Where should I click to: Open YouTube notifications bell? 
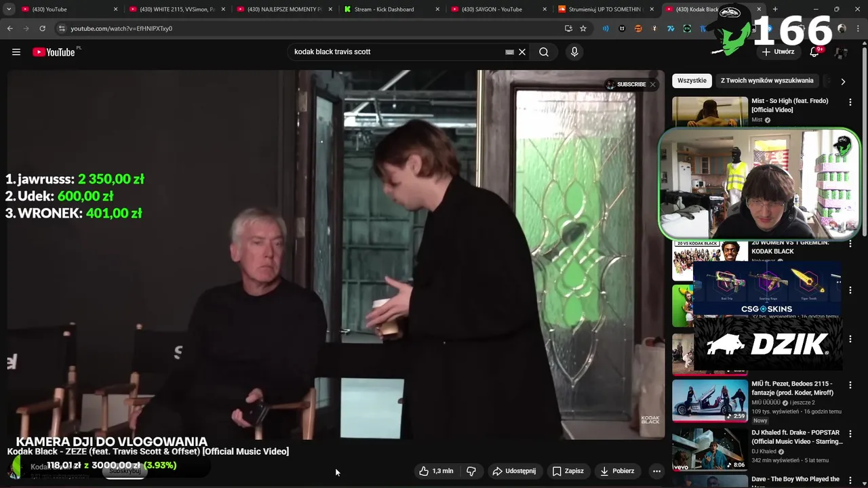click(814, 52)
